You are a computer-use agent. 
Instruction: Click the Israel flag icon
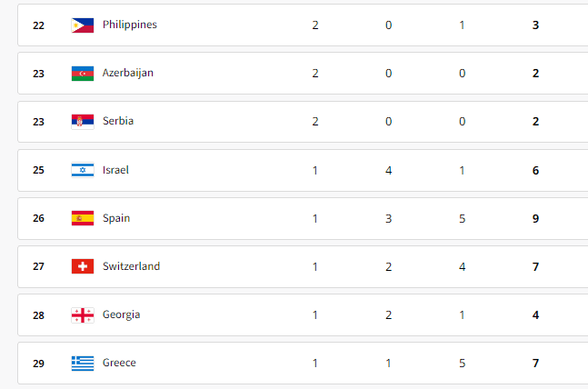[83, 170]
